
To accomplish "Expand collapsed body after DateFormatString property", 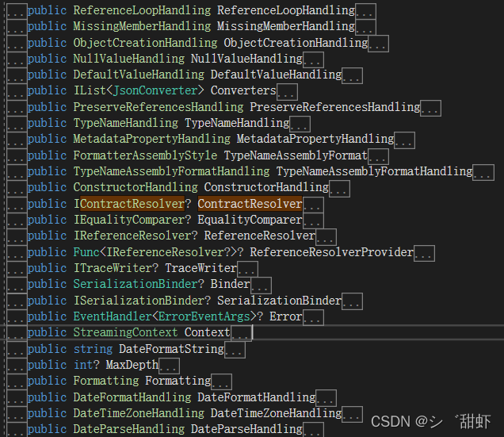I will pyautogui.click(x=235, y=350).
